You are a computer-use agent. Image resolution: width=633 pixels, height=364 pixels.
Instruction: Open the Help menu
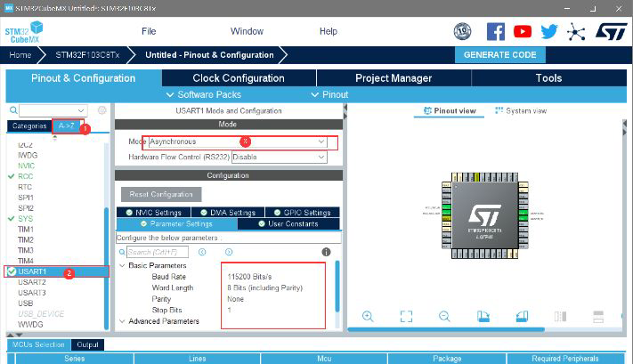point(329,31)
